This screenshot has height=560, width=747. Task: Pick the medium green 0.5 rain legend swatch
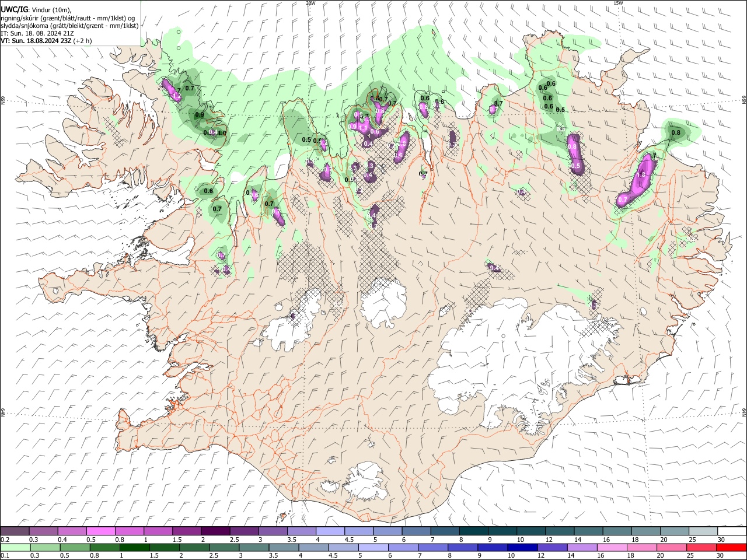pos(75,548)
